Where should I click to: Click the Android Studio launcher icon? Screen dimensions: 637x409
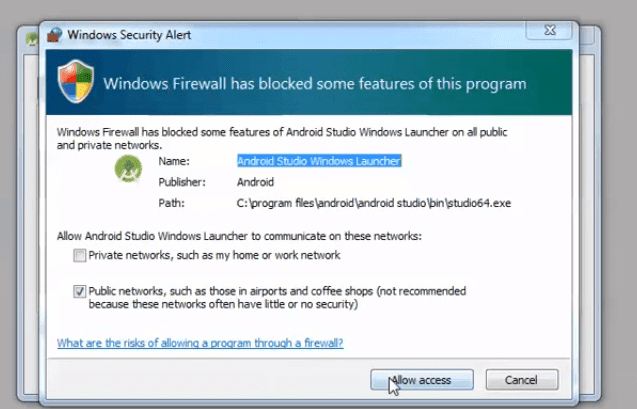129,170
